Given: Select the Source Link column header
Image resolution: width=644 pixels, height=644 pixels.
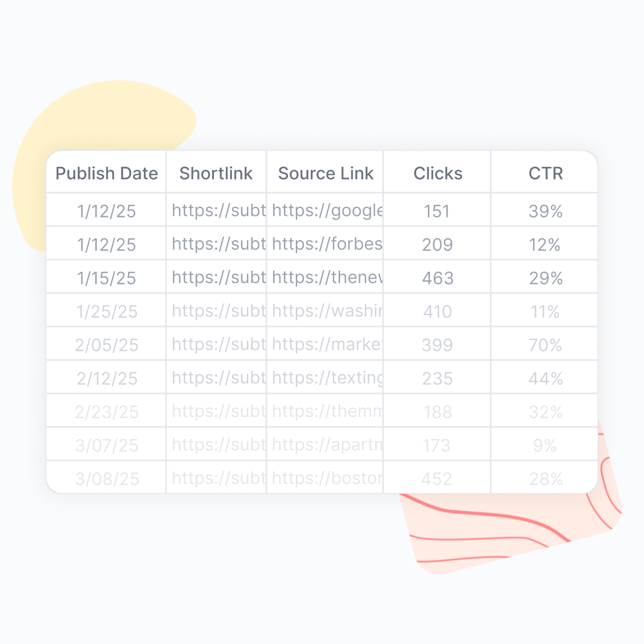Looking at the screenshot, I should coord(326,173).
